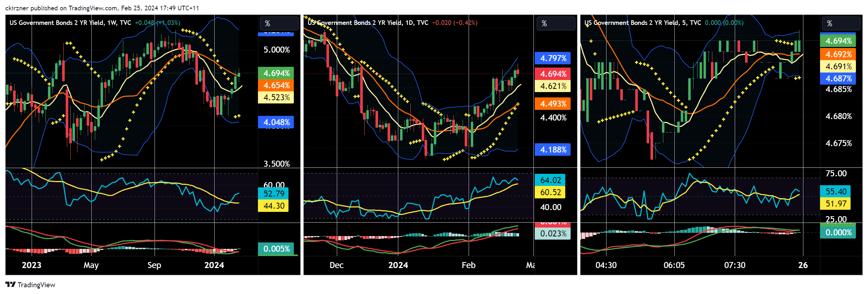
Task: Select the weekly 2 YR Yield chart title
Action: coord(70,23)
